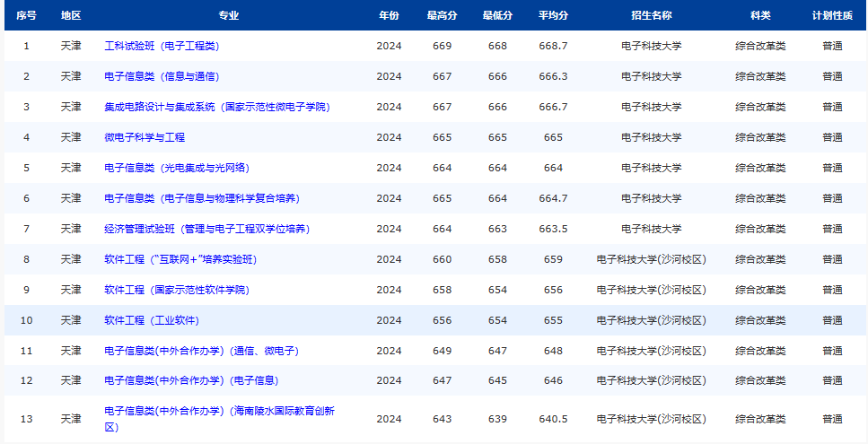Screen dimensions: 868x444
Task: Click 电子科技大学 in row 1
Action: tap(651, 46)
